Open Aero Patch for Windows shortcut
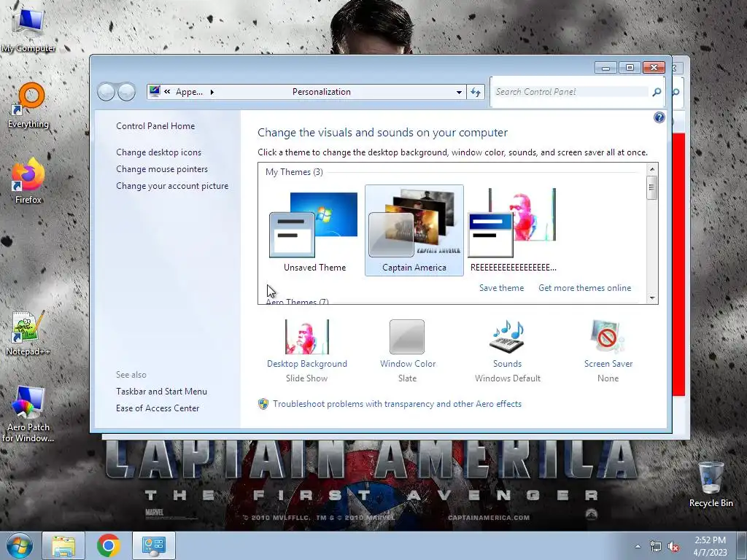The width and height of the screenshot is (747, 560). [28, 414]
